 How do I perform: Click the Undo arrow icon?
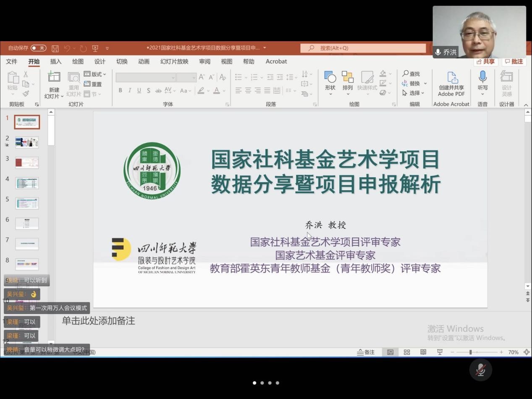click(x=67, y=48)
